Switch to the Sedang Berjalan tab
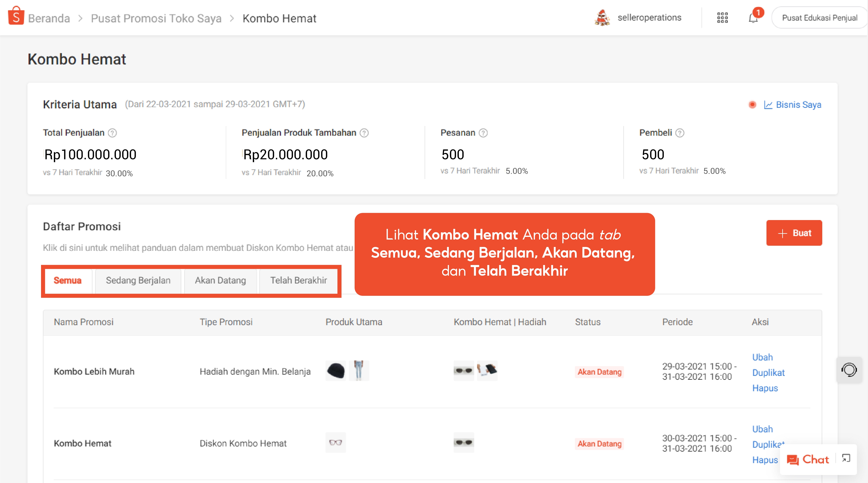Viewport: 868px width, 483px height. click(138, 280)
